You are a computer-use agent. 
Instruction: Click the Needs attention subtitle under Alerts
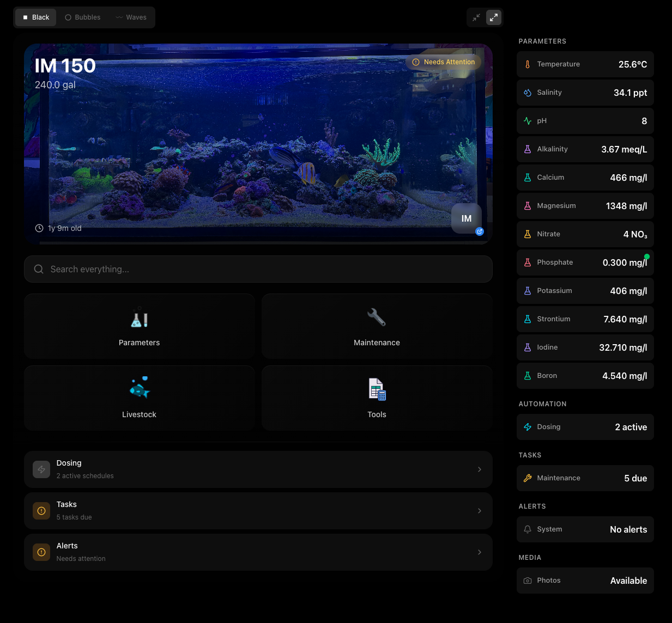click(81, 559)
